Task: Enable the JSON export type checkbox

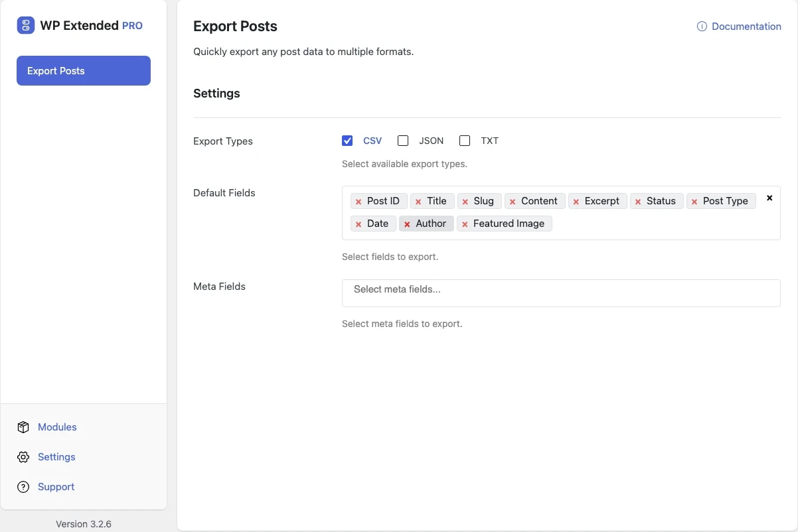Action: (x=403, y=141)
